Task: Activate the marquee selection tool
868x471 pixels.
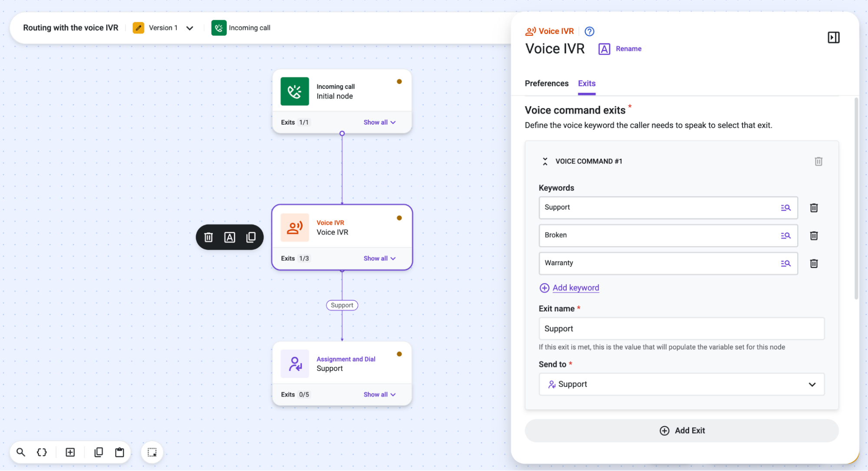Action: coord(152,452)
